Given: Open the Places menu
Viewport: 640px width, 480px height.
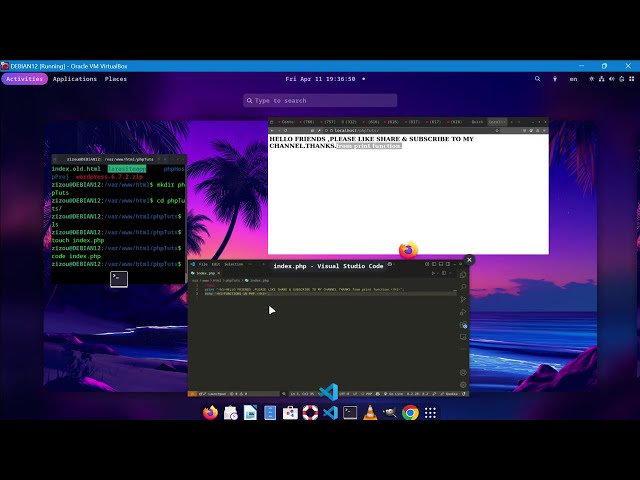Looking at the screenshot, I should click(116, 79).
